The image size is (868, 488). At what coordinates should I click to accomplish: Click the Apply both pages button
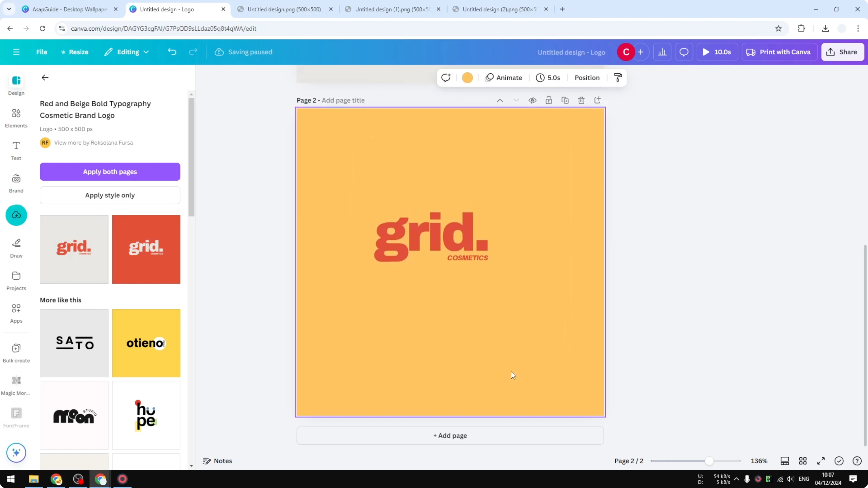(x=110, y=172)
